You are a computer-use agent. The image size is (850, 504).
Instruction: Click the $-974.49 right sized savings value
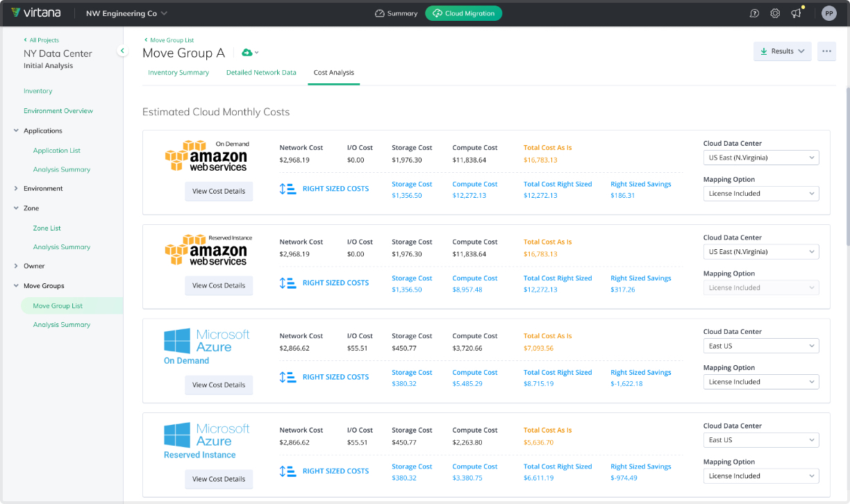pos(624,478)
